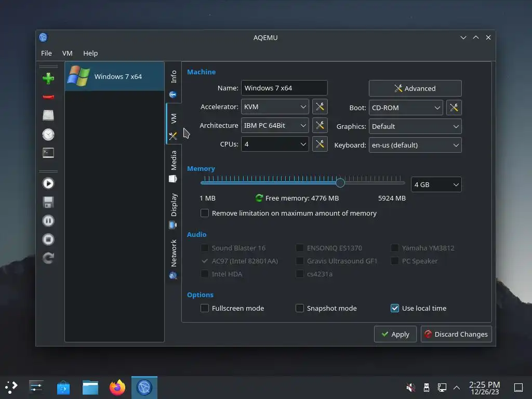Open the VM menu
The width and height of the screenshot is (532, 399).
click(67, 54)
